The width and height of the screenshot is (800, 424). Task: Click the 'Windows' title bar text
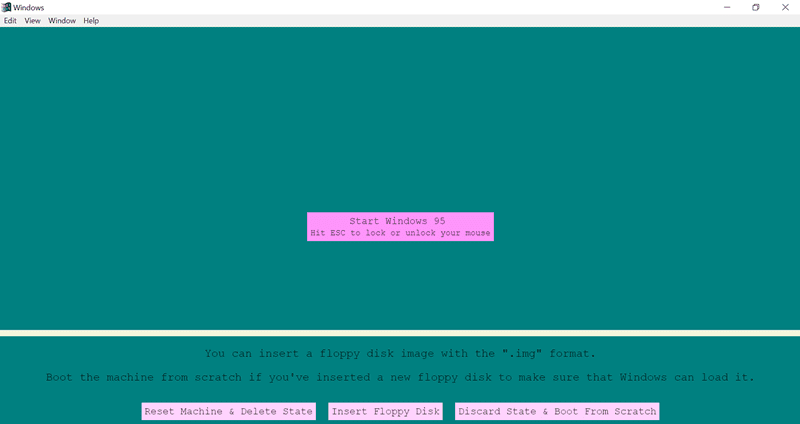[x=29, y=7]
